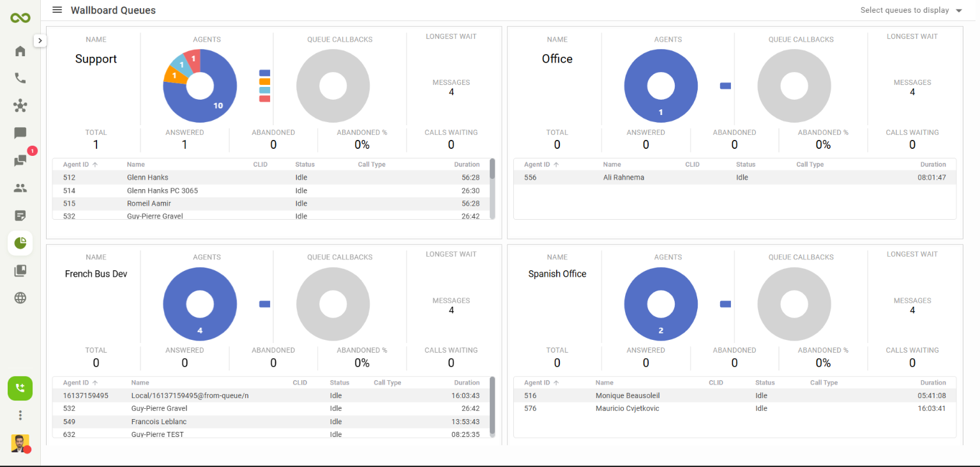This screenshot has width=980, height=467.
Task: Open the hamburger navigation menu
Action: click(57, 10)
